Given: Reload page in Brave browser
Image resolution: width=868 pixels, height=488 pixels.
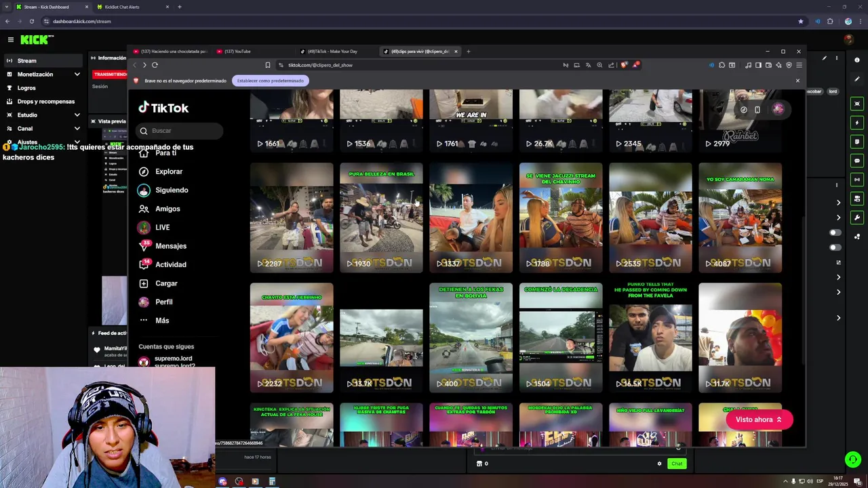Looking at the screenshot, I should (155, 65).
